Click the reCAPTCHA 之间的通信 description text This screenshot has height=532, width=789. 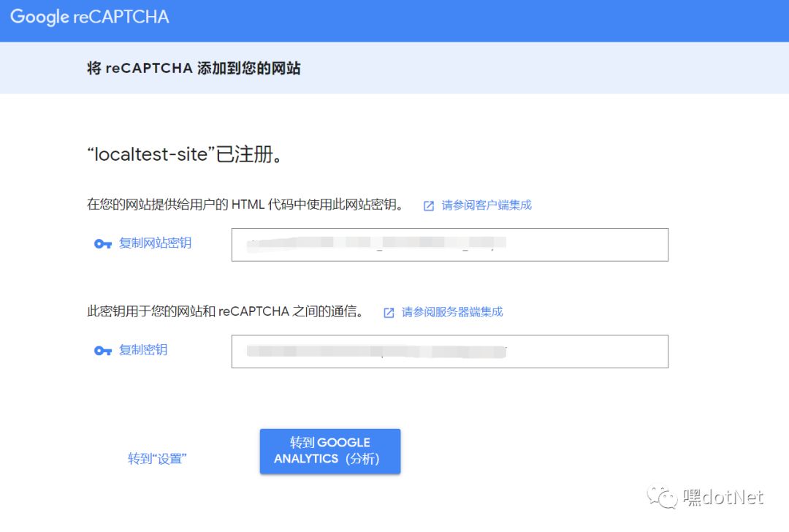point(226,311)
